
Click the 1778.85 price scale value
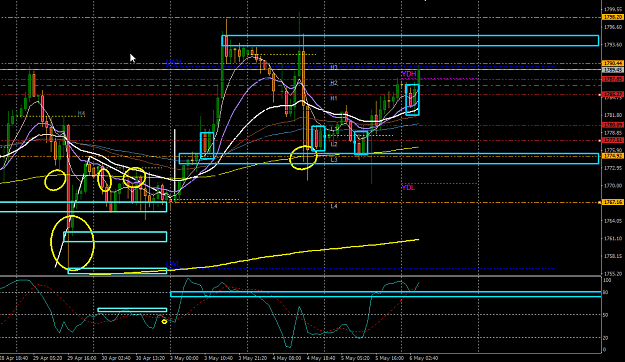(613, 133)
